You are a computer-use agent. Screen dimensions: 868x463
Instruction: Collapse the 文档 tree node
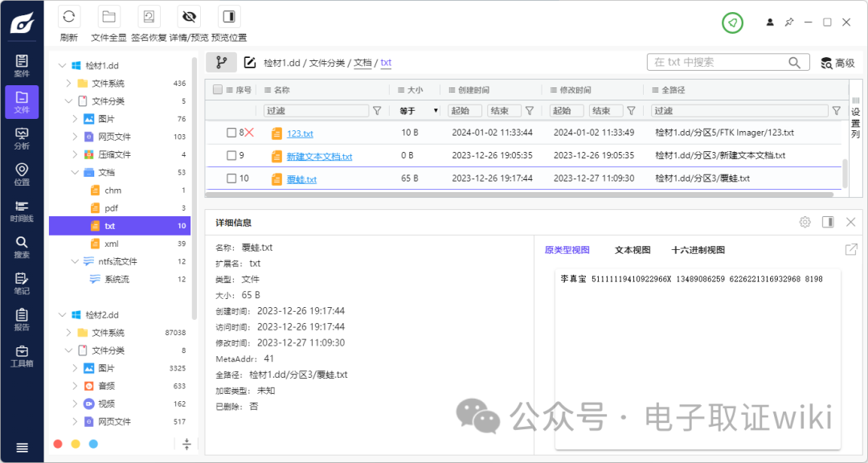pyautogui.click(x=76, y=172)
